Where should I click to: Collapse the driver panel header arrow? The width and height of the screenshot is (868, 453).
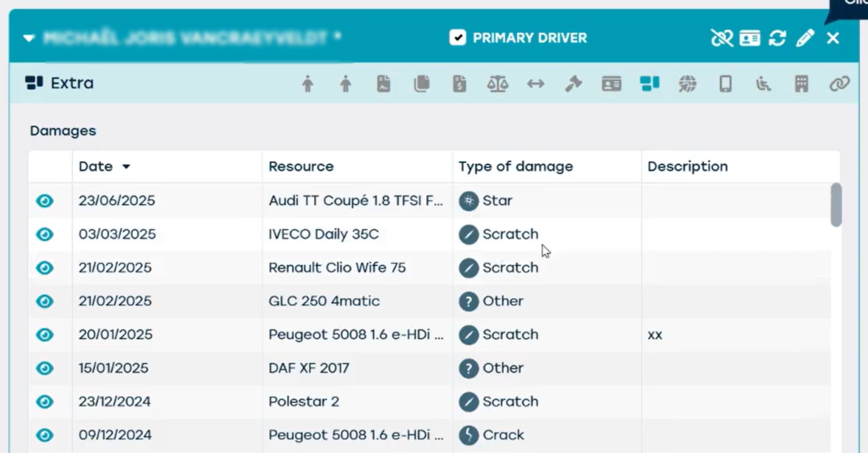coord(29,38)
